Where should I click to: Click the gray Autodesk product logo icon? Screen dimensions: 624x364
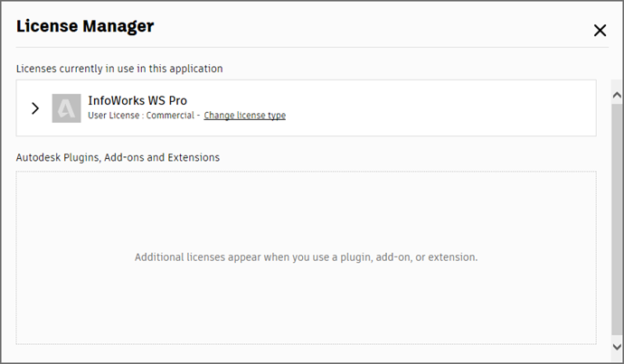(x=66, y=108)
